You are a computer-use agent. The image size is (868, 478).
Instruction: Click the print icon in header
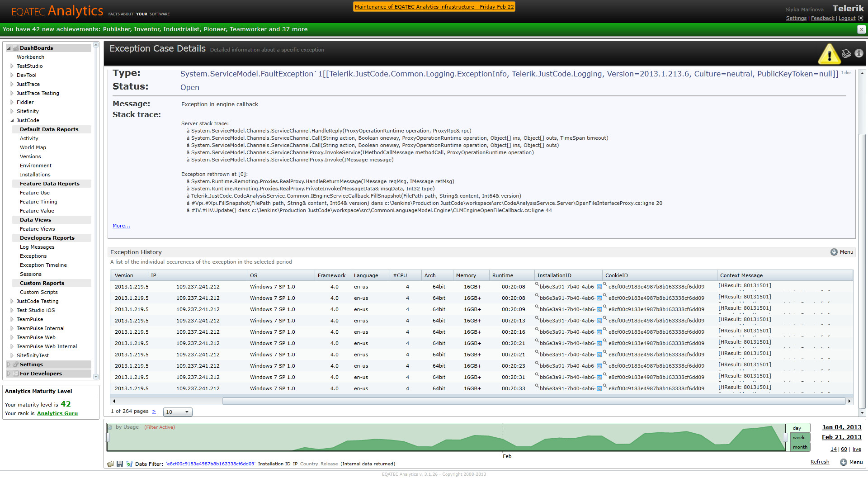click(846, 54)
